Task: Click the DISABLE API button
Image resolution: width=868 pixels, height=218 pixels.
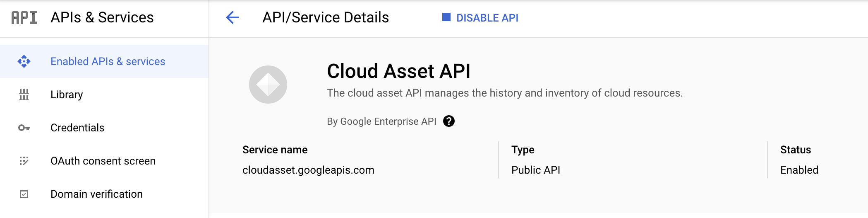Action: pyautogui.click(x=480, y=17)
